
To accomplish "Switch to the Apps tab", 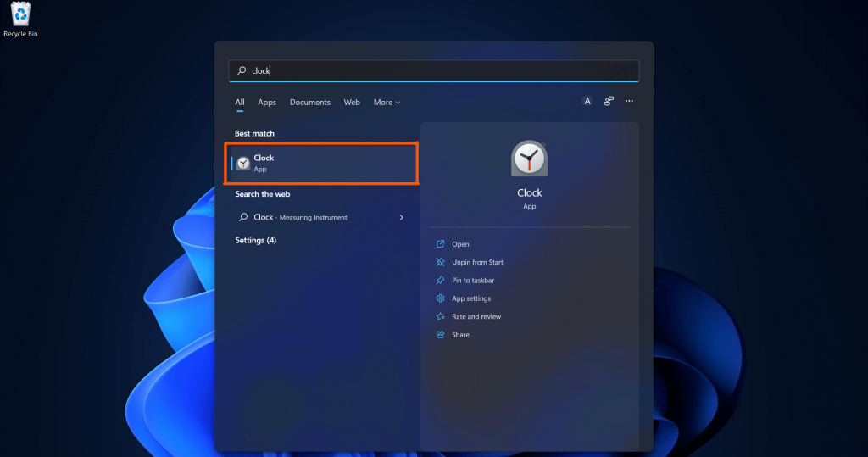I will tap(267, 103).
